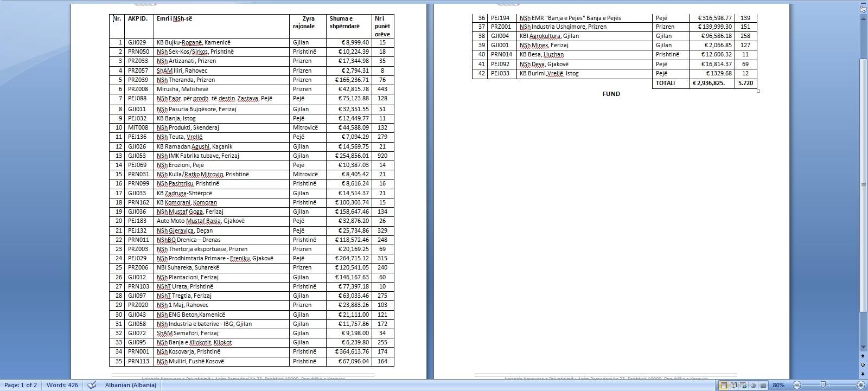Switch to Draft view
868x391 pixels.
763,385
